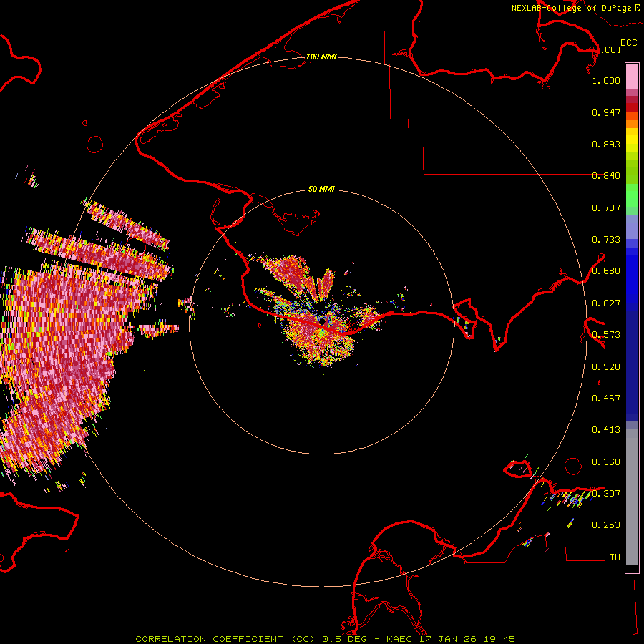Click the small red circle marker at lower right
Screen dimensions: 644x644
pyautogui.click(x=573, y=466)
